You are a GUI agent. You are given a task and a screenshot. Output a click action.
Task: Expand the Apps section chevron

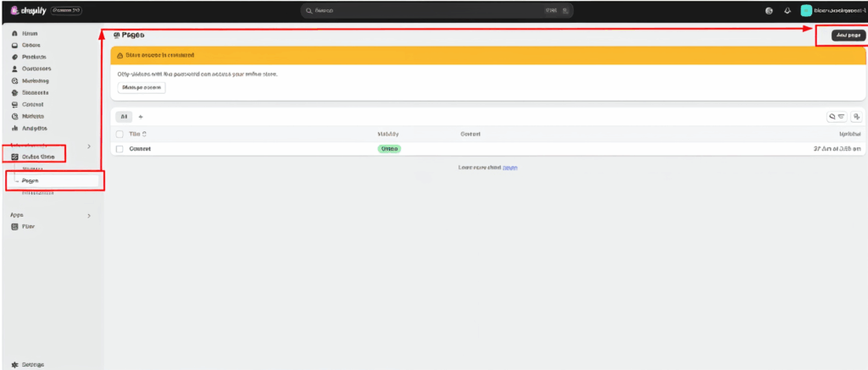[x=89, y=216]
